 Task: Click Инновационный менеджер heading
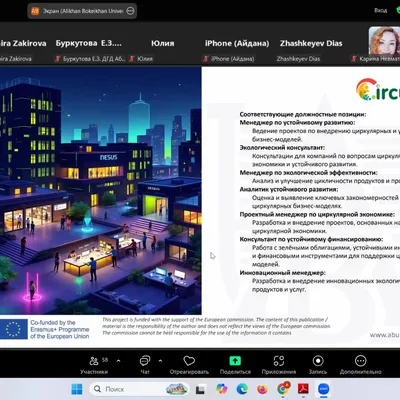(283, 273)
